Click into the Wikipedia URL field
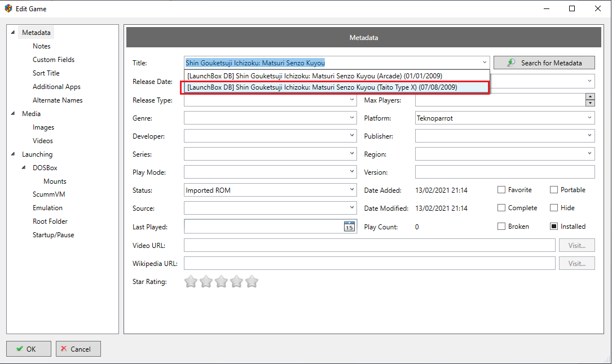Screen dimensions: 612x364 (x=369, y=264)
